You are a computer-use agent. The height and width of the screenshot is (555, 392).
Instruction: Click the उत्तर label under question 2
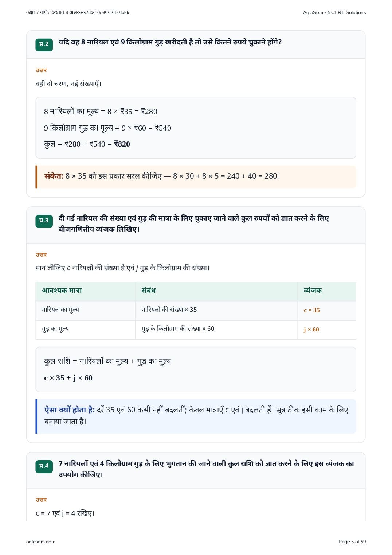pyautogui.click(x=41, y=70)
